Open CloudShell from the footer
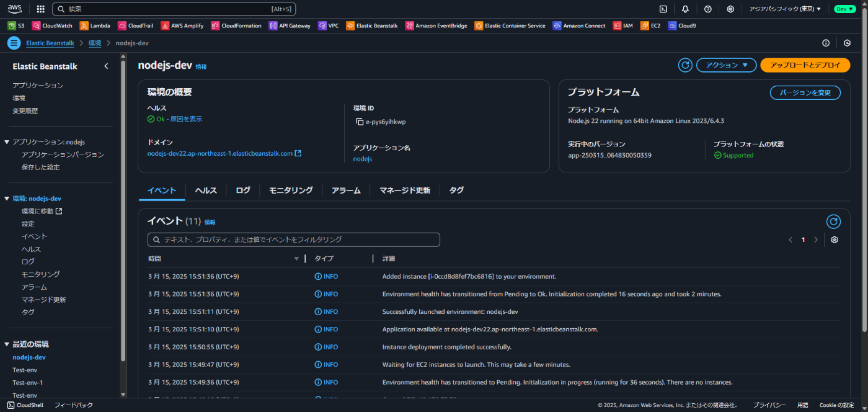Screen dimensions: 868x412 [x=25, y=405]
